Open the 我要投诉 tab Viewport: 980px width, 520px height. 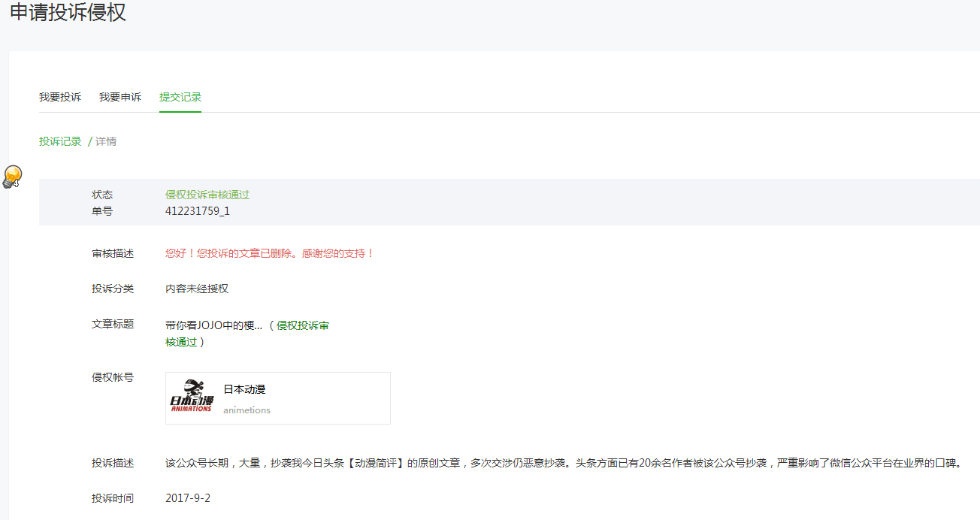(60, 97)
